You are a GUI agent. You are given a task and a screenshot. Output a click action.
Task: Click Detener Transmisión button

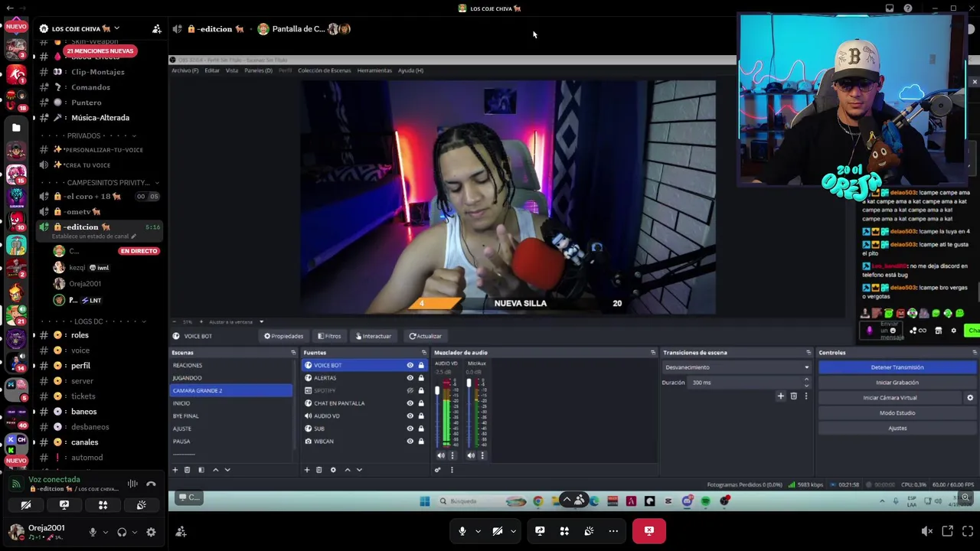click(x=897, y=367)
